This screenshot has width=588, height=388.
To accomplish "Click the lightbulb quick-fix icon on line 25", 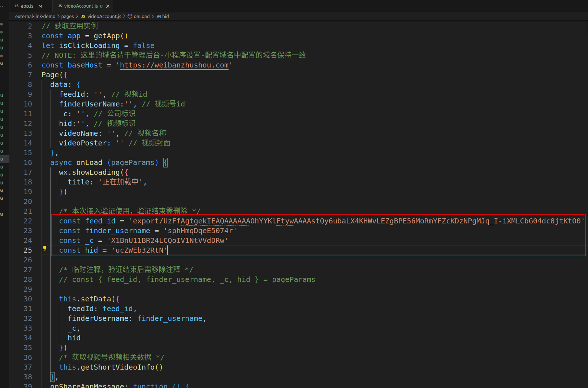I will pos(45,248).
